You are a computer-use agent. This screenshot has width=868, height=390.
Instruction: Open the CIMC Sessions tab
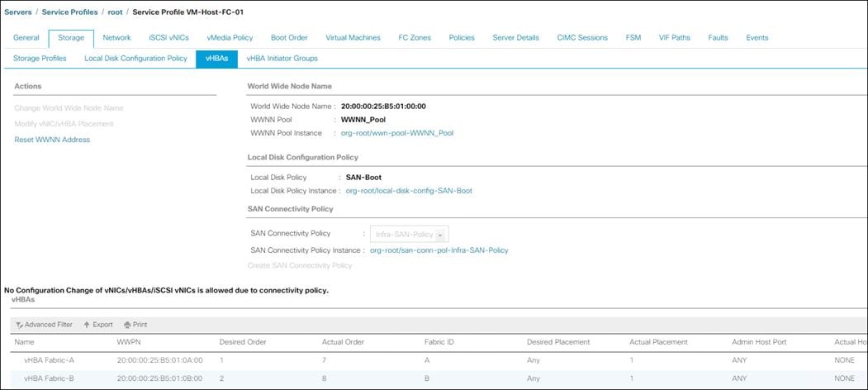[582, 38]
